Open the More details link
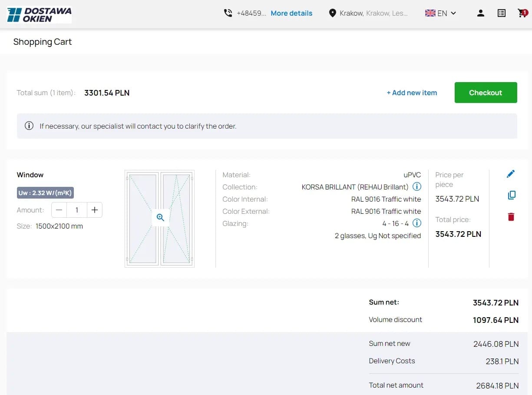Image resolution: width=532 pixels, height=395 pixels. point(291,13)
